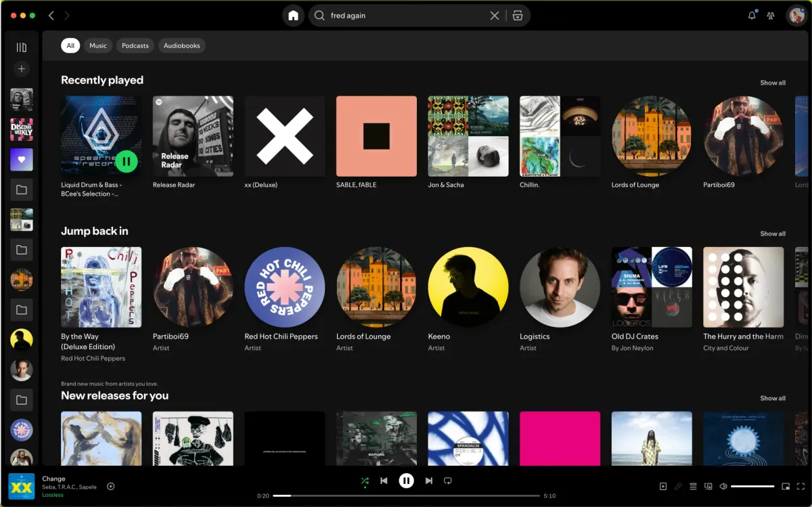This screenshot has height=507, width=812.
Task: Open the What's New notifications bell
Action: [751, 15]
